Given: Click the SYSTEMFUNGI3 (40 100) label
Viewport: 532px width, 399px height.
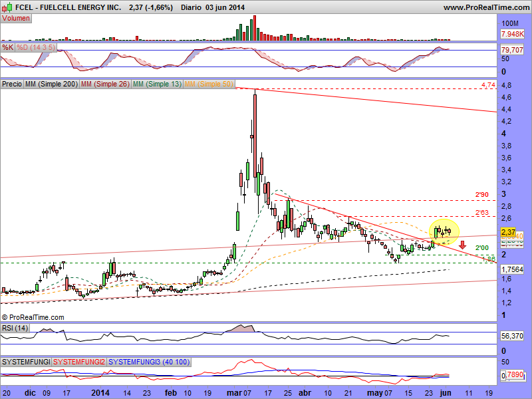Looking at the screenshot, I should point(149,362).
